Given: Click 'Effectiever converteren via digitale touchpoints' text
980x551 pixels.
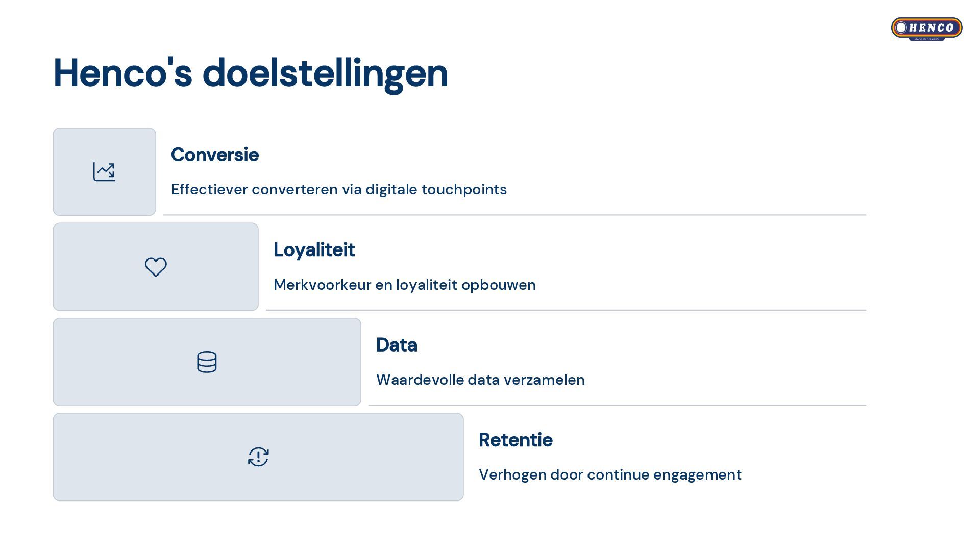Looking at the screenshot, I should tap(338, 189).
